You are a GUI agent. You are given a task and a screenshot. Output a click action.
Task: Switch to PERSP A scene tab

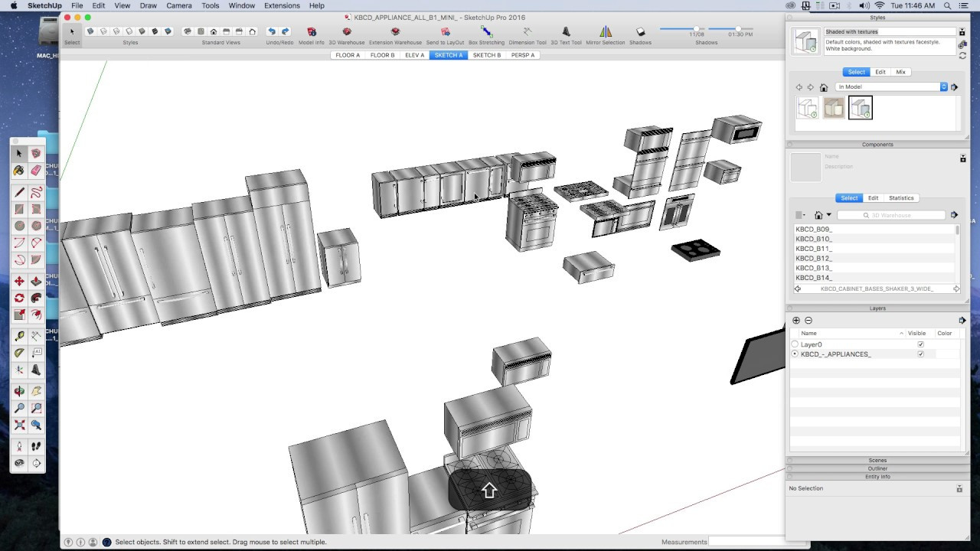click(523, 55)
